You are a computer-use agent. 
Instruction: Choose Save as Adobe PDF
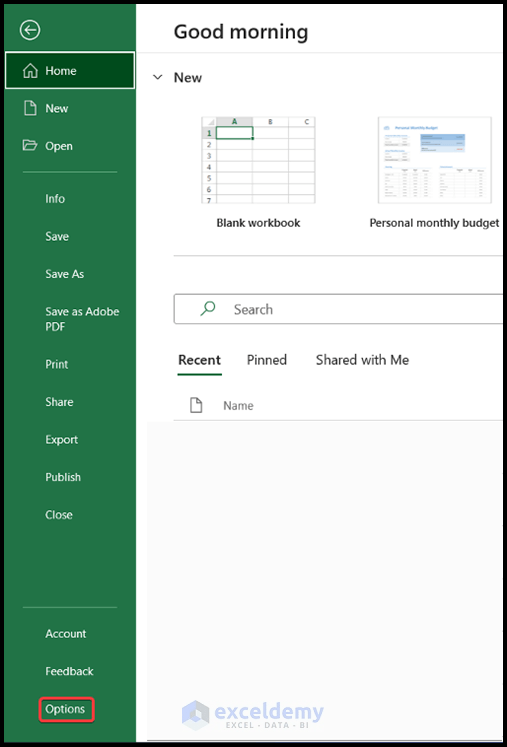82,319
